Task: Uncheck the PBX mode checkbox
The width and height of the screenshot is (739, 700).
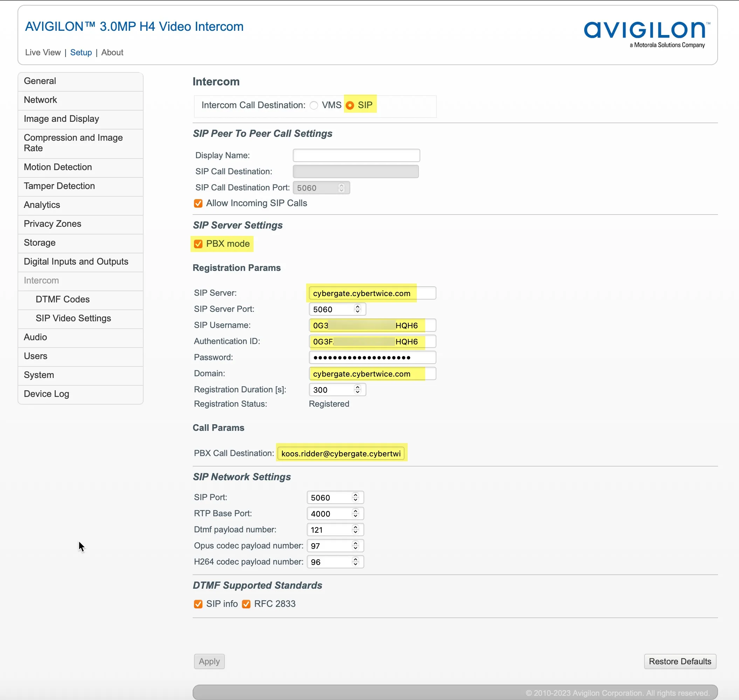Action: coord(198,244)
